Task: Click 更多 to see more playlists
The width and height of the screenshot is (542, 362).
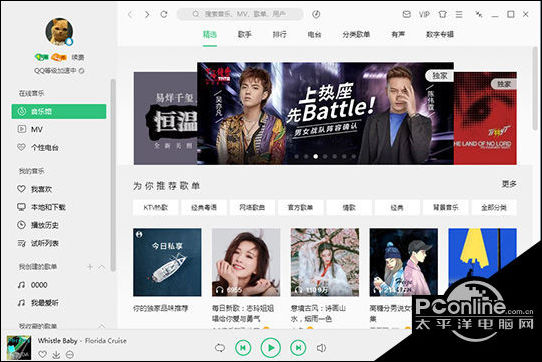Action: (x=509, y=184)
